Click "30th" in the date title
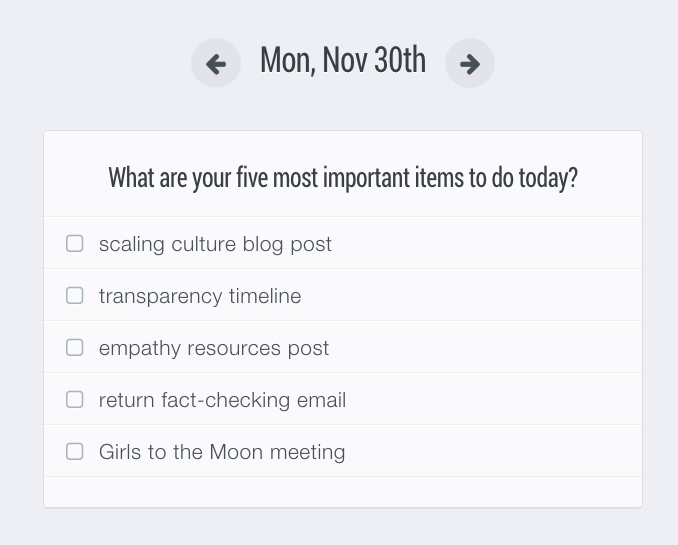Image resolution: width=678 pixels, height=545 pixels. click(x=399, y=61)
